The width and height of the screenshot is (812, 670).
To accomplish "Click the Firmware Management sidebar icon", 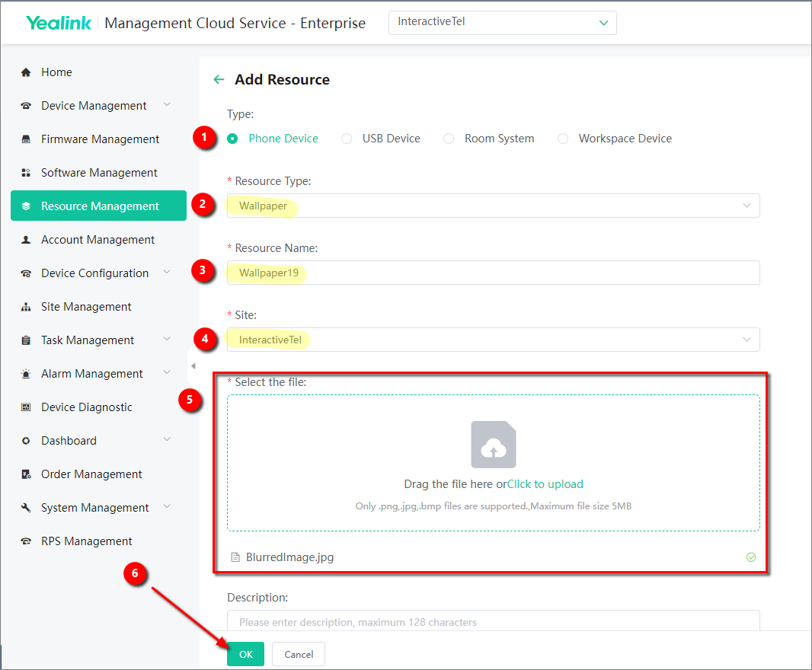I will (x=26, y=139).
